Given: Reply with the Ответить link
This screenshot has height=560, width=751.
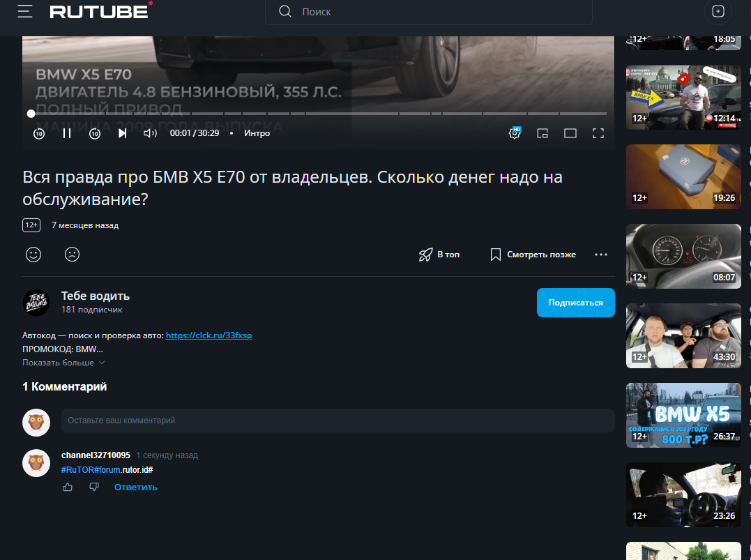Looking at the screenshot, I should (x=135, y=487).
